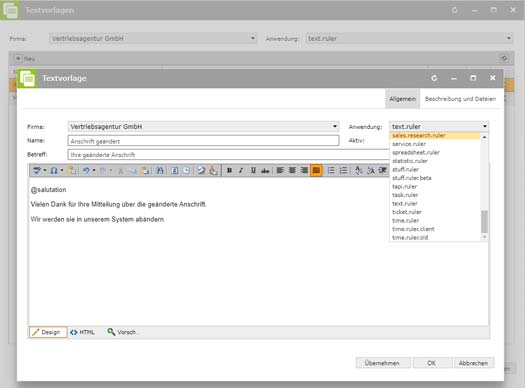Open the Firma dropdown in Textvorlage dialog

(334, 127)
